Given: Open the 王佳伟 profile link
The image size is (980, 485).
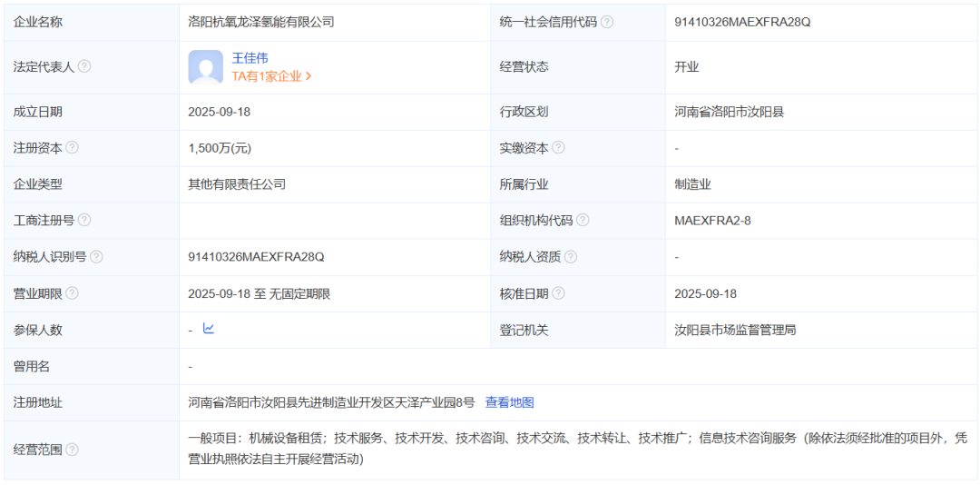Looking at the screenshot, I should click(250, 58).
